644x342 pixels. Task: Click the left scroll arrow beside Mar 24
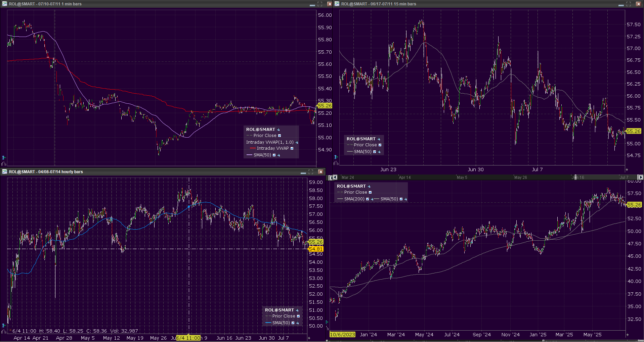click(x=335, y=177)
